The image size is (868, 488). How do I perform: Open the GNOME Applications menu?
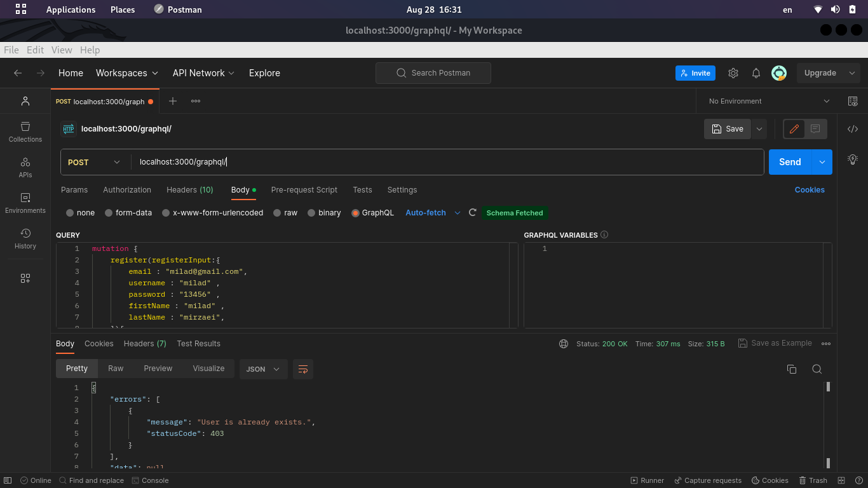pos(71,10)
